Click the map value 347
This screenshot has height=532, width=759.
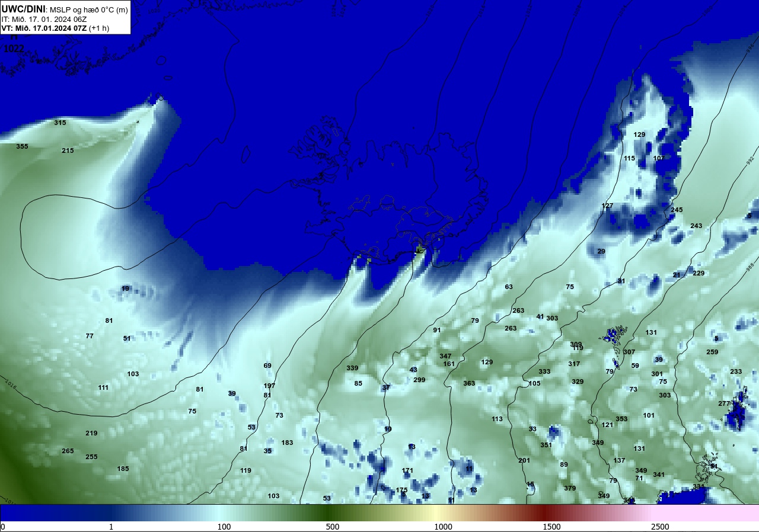coord(445,356)
